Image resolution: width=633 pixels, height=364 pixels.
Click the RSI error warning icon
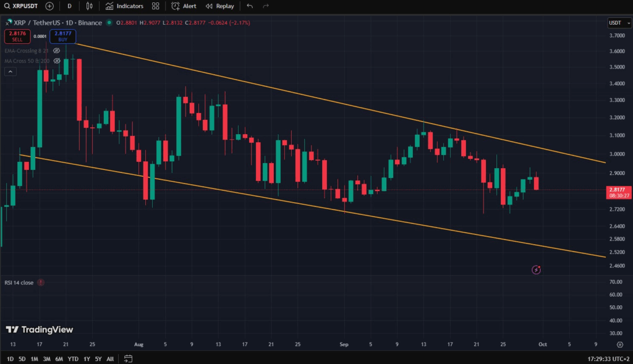[41, 282]
